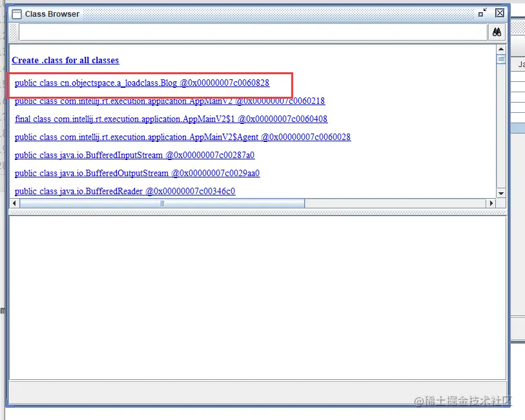Click the vertical scrollbar down arrow
Screen dimensions: 525x420
[501, 194]
